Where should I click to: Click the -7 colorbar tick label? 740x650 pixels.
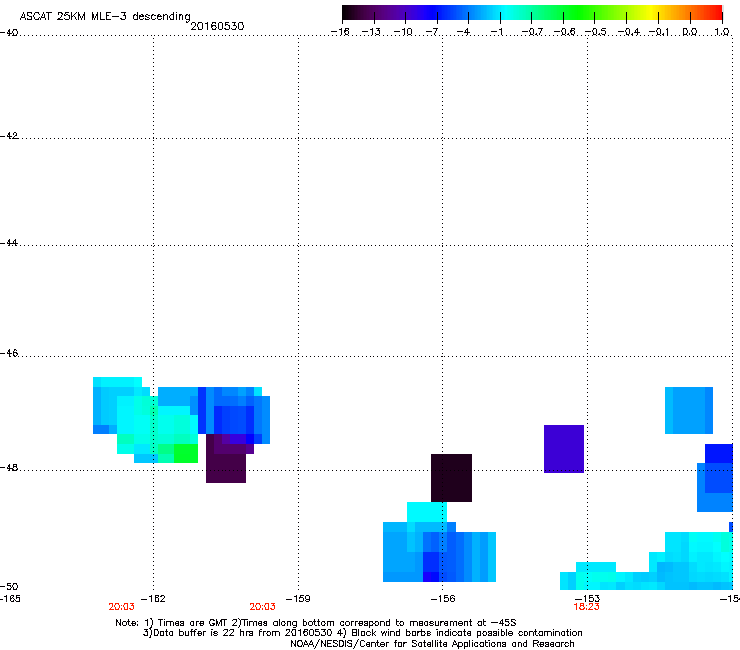[432, 32]
